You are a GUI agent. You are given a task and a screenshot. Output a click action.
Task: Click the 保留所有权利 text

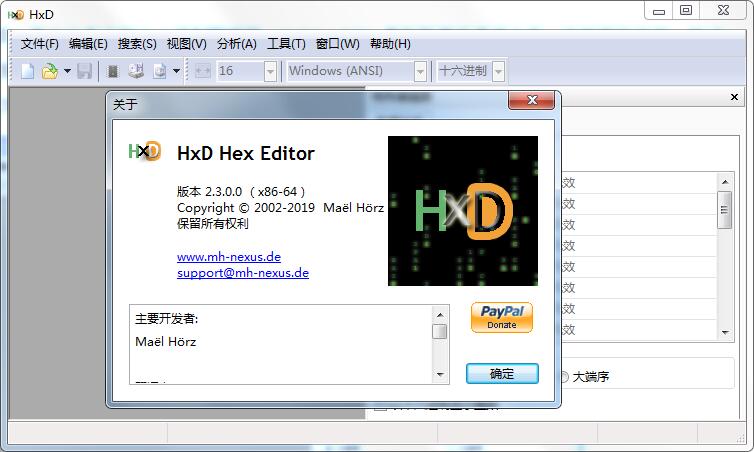pyautogui.click(x=213, y=224)
